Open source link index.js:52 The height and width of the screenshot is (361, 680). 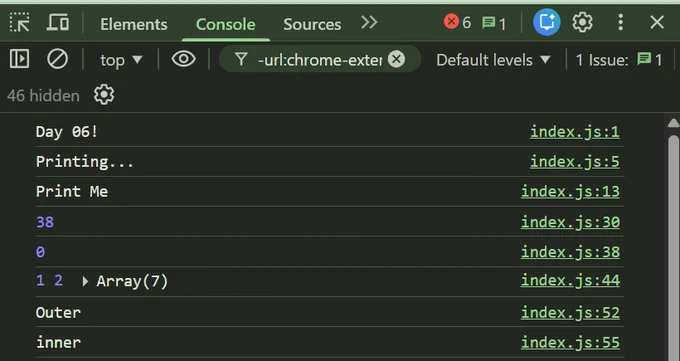pyautogui.click(x=570, y=312)
